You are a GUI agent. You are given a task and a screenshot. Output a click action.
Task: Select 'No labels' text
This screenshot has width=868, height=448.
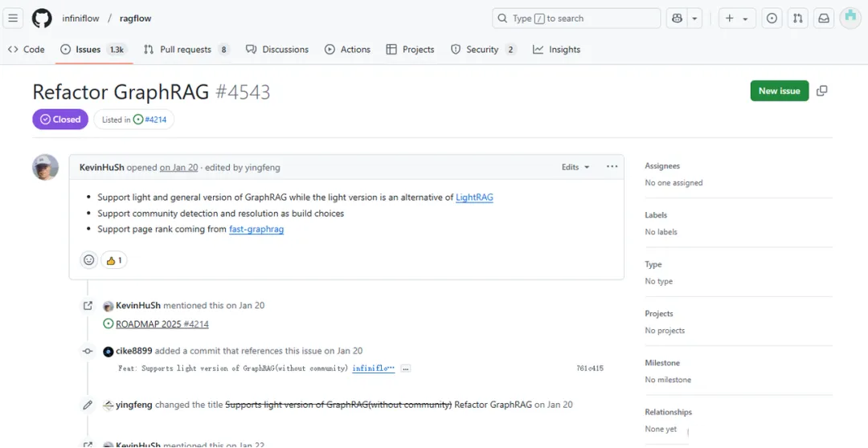click(x=661, y=232)
